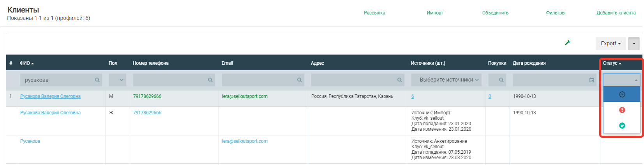Collapse the Статус filter dropdown
Image resolution: width=644 pixels, height=165 pixels.
point(621,80)
